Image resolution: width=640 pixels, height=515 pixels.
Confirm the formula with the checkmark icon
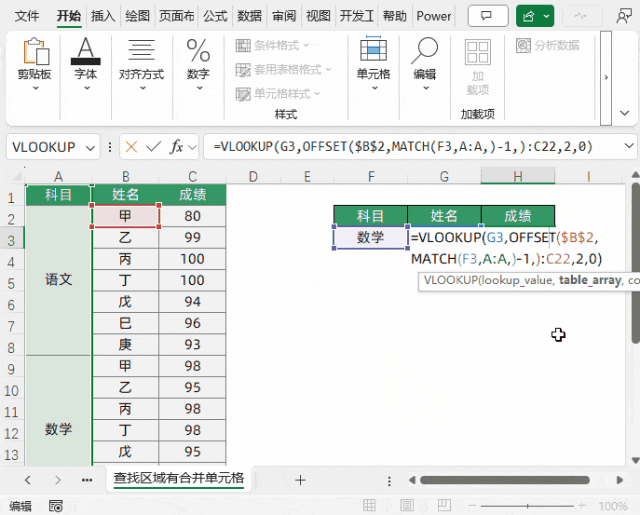[154, 147]
